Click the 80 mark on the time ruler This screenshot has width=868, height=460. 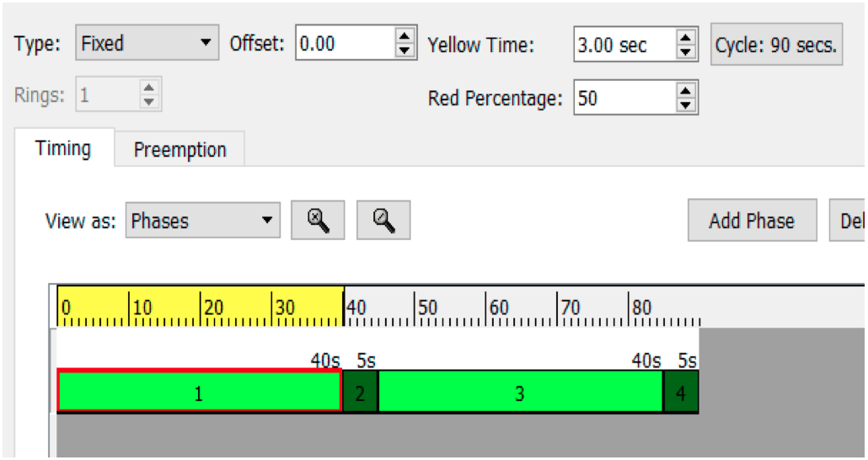(x=641, y=308)
